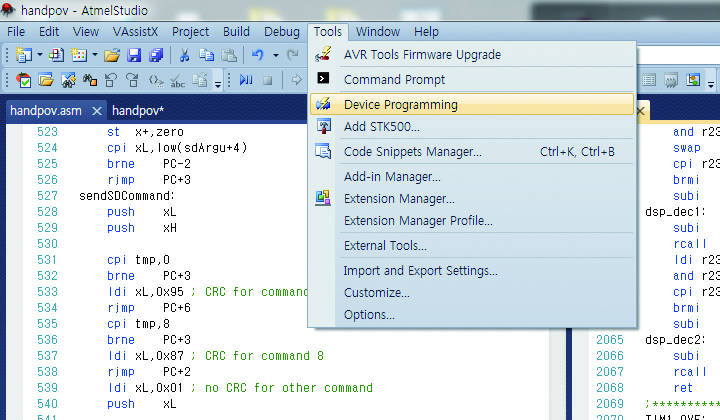
Task: Open the Help menu
Action: [x=427, y=32]
